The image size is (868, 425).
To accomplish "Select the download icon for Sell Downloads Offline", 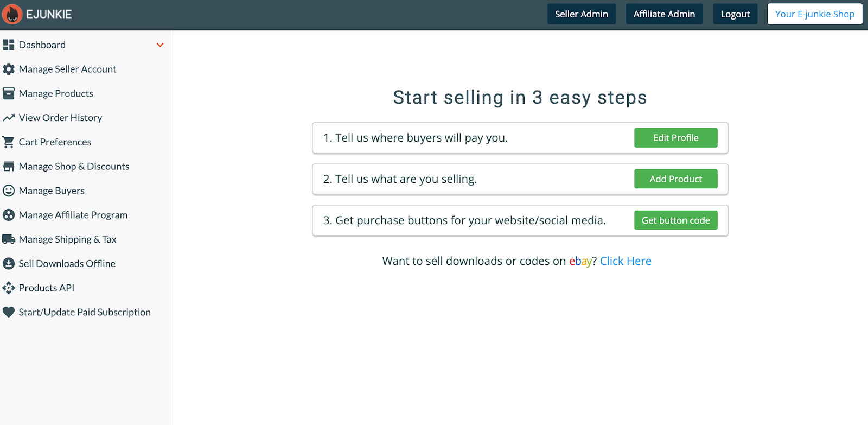I will (x=9, y=263).
